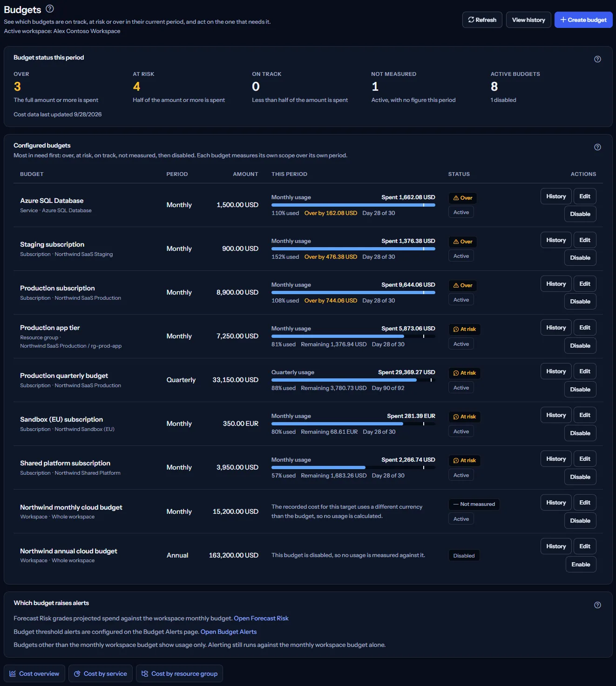This screenshot has height=686, width=616.
Task: Click the usage bar for Shared platform subscription
Action: point(353,467)
